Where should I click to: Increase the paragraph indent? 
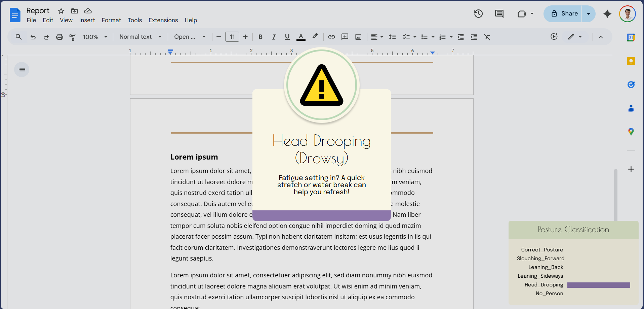474,37
